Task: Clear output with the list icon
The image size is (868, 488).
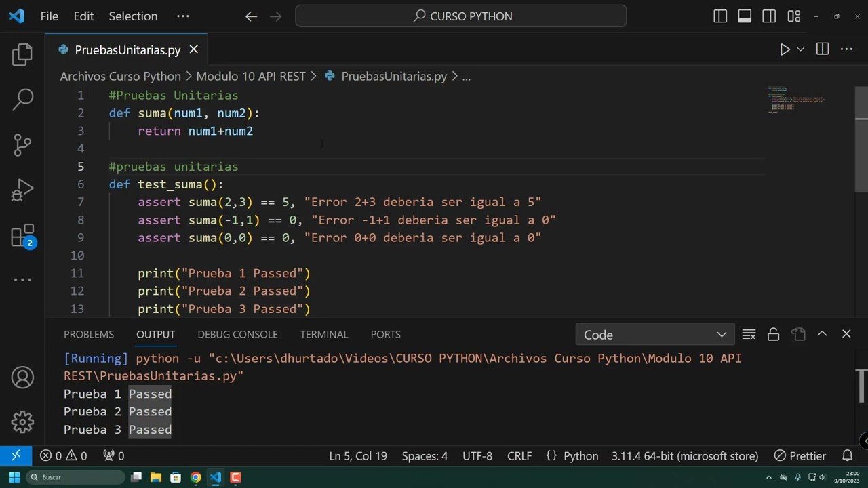Action: pyautogui.click(x=749, y=334)
